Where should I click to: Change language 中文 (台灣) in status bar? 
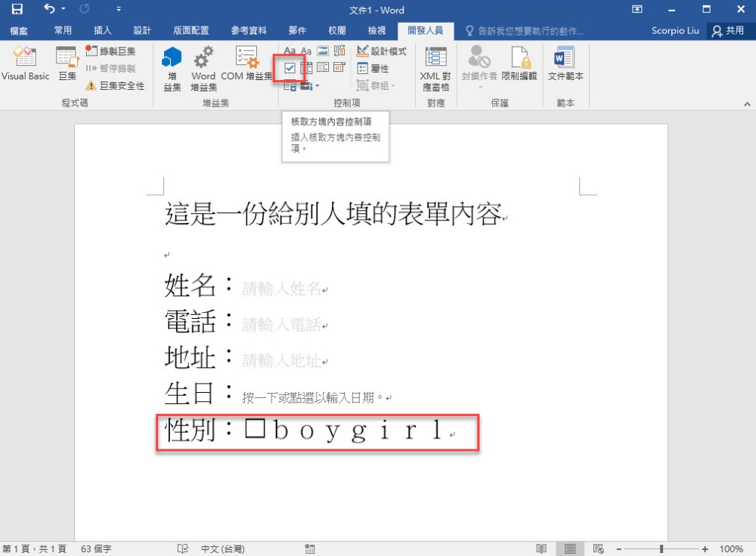(x=223, y=548)
